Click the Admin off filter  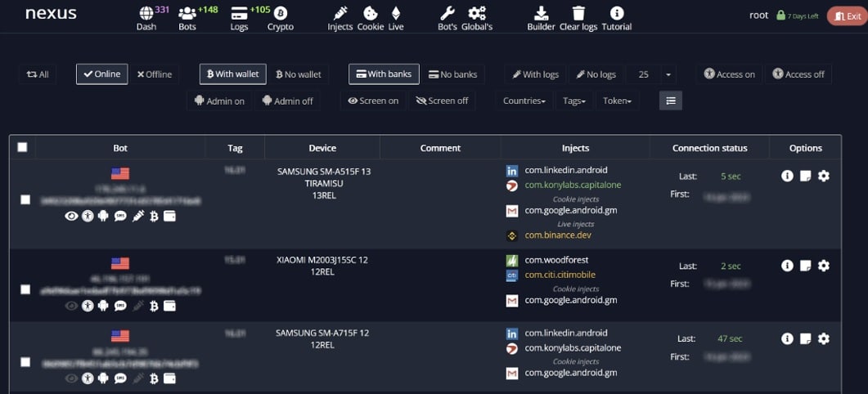287,101
